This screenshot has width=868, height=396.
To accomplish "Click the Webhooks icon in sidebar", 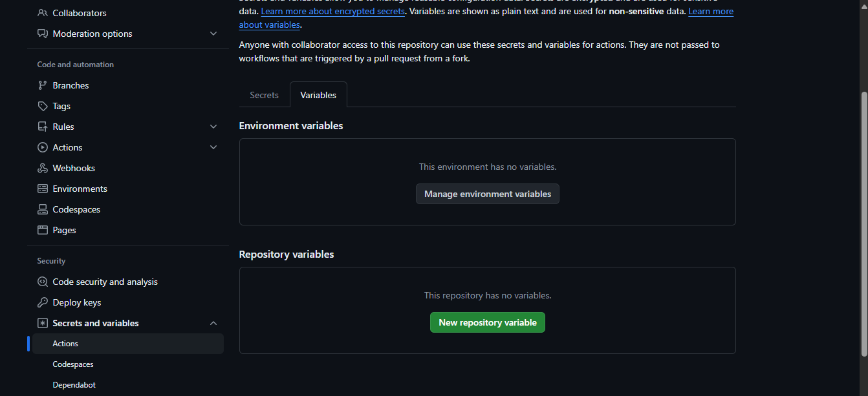I will click(x=43, y=168).
